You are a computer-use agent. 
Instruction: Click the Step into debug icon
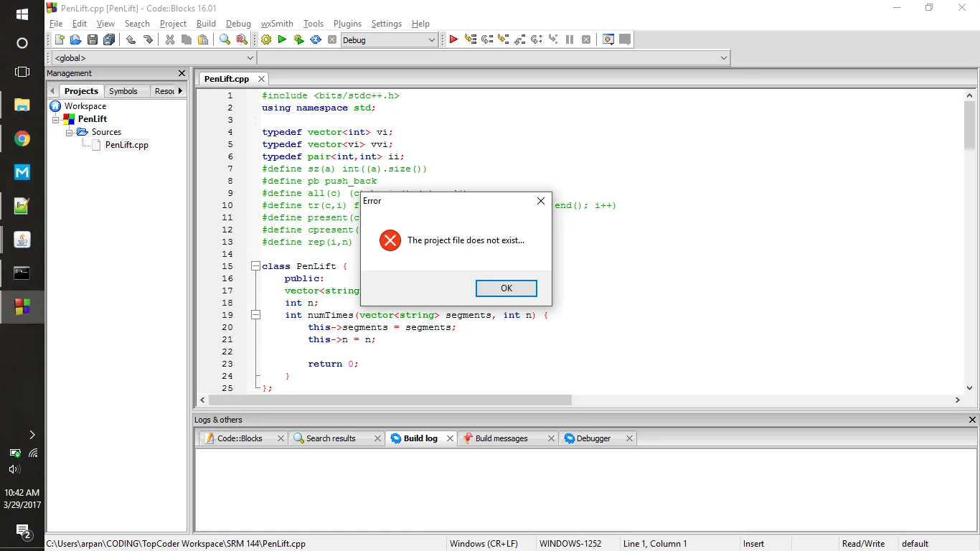coord(504,40)
